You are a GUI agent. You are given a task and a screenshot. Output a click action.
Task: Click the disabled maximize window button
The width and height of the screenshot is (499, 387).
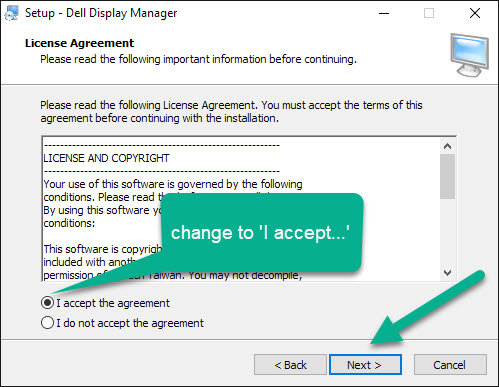point(429,13)
